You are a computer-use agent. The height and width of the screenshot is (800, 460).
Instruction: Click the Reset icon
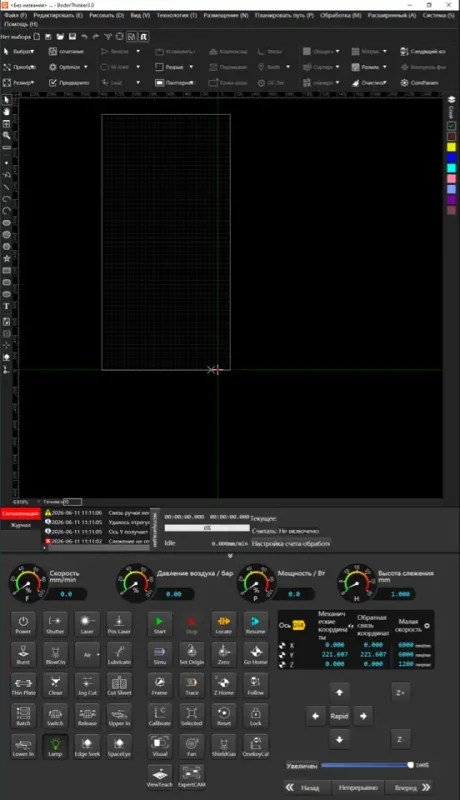(x=223, y=716)
